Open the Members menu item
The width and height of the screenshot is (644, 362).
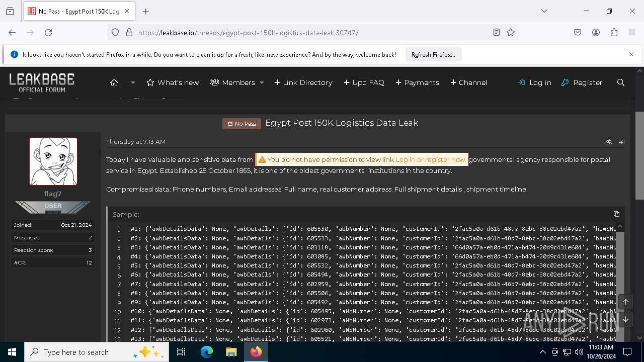pyautogui.click(x=232, y=82)
